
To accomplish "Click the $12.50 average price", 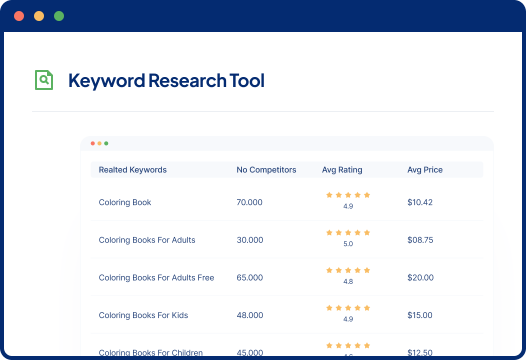I will (x=420, y=352).
